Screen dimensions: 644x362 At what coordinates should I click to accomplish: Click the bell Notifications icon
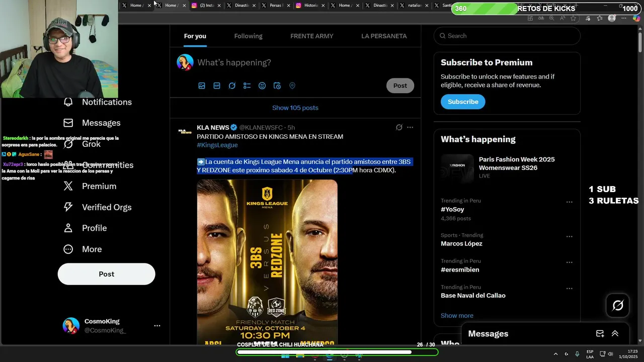(x=68, y=102)
